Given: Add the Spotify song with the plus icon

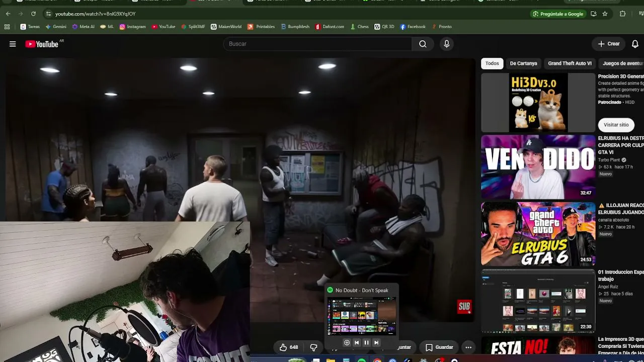Looking at the screenshot, I should point(347,342).
